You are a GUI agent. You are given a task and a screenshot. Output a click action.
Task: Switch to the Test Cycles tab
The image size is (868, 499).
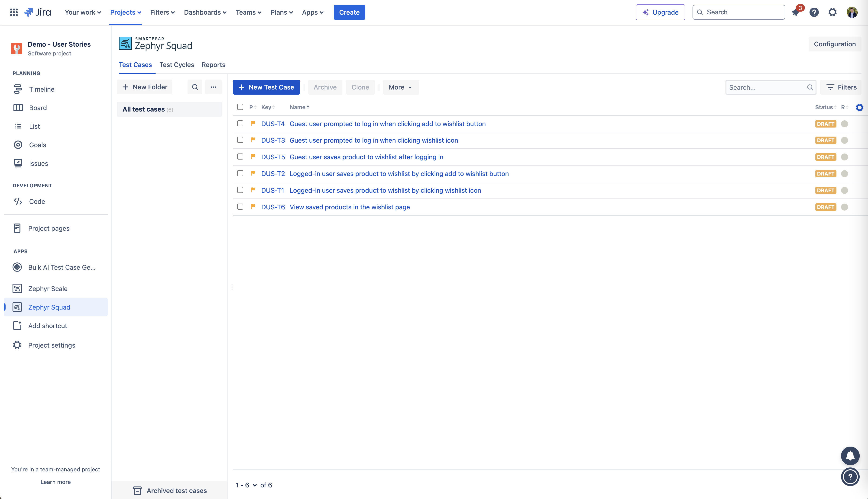[177, 65]
